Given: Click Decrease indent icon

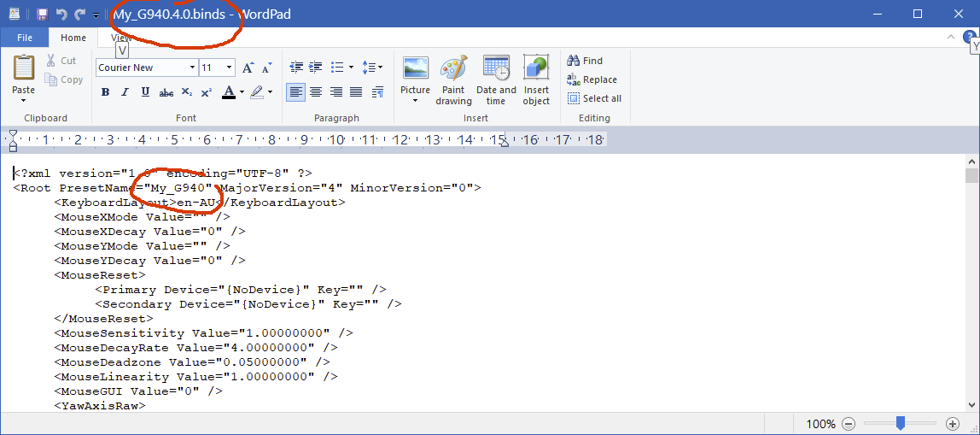Looking at the screenshot, I should 296,67.
